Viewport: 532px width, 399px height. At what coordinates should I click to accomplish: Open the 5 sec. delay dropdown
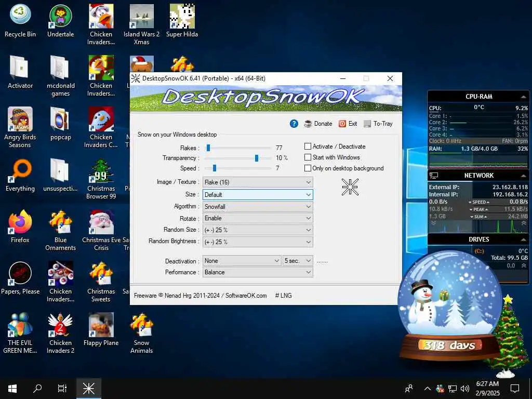click(298, 261)
